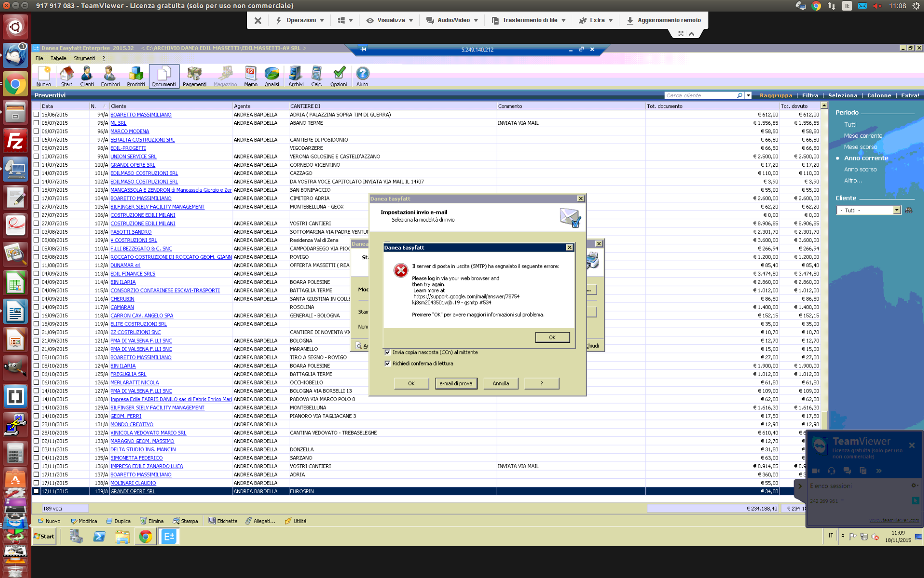Check the row checkbox for MARCO MODENA 96/A
Viewport: 924px width, 578px height.
[36, 131]
